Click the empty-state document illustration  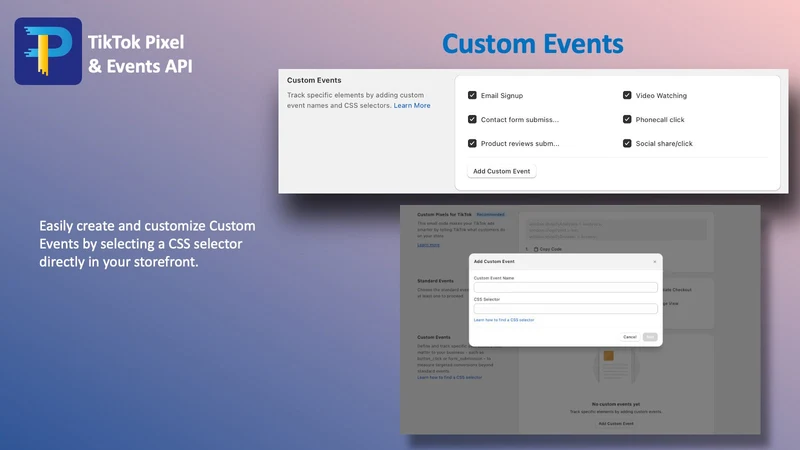[x=616, y=366]
